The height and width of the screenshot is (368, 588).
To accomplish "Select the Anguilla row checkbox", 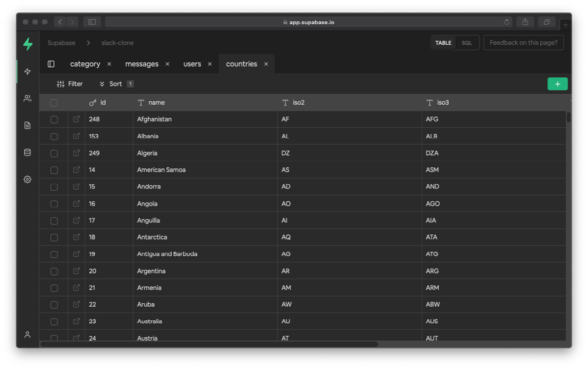I will click(x=54, y=221).
